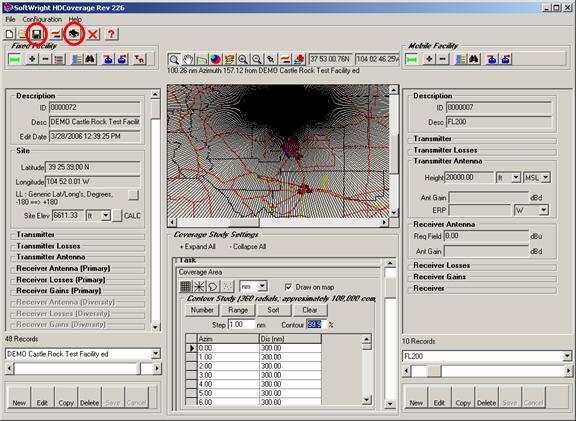Open help via red question mark icon
This screenshot has width=576, height=421.
pyautogui.click(x=111, y=34)
